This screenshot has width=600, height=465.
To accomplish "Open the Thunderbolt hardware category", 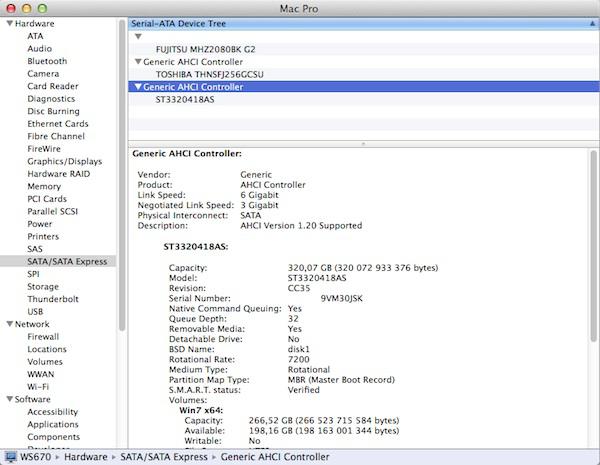I will point(55,298).
